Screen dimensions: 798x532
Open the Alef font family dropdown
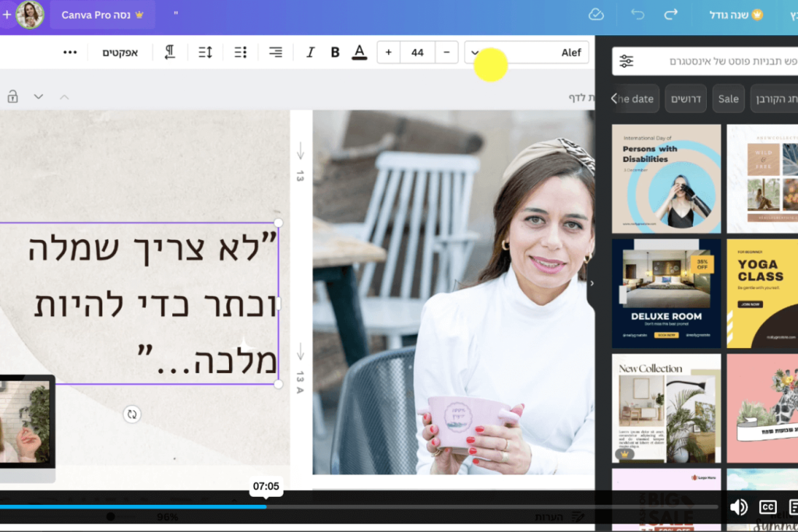[527, 52]
